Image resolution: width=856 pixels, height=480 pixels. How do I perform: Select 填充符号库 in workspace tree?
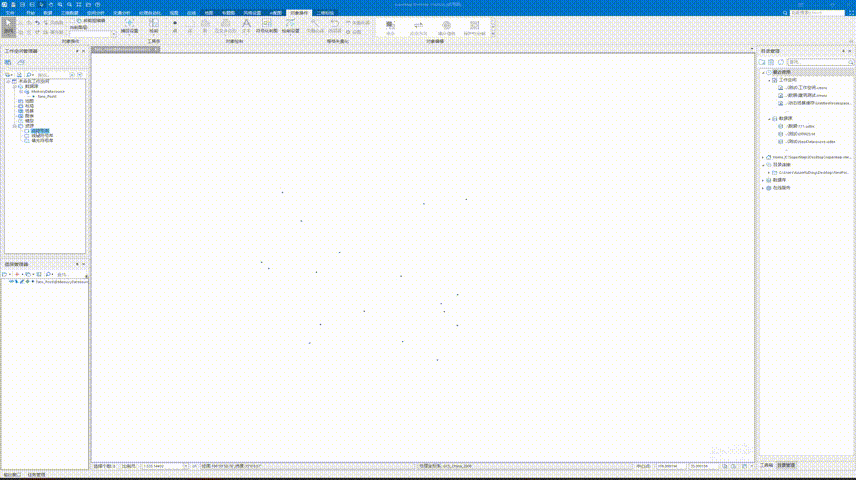click(42, 140)
